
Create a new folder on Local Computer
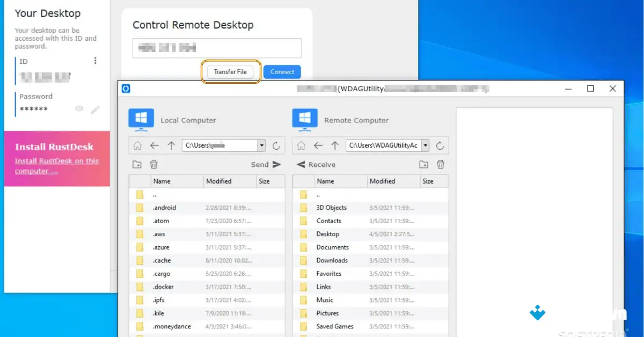tap(138, 164)
